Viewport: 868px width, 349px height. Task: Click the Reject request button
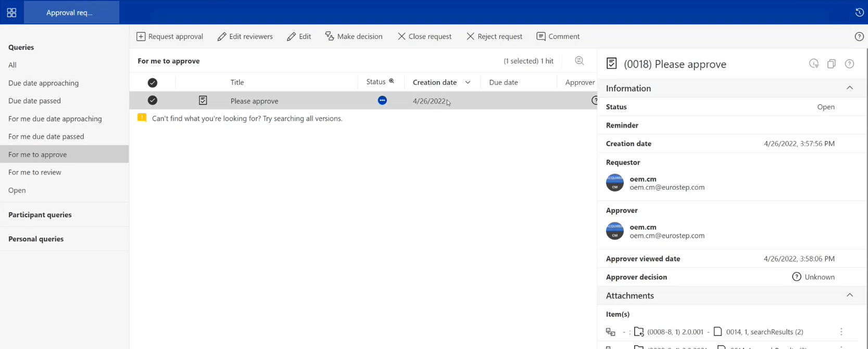coord(494,36)
